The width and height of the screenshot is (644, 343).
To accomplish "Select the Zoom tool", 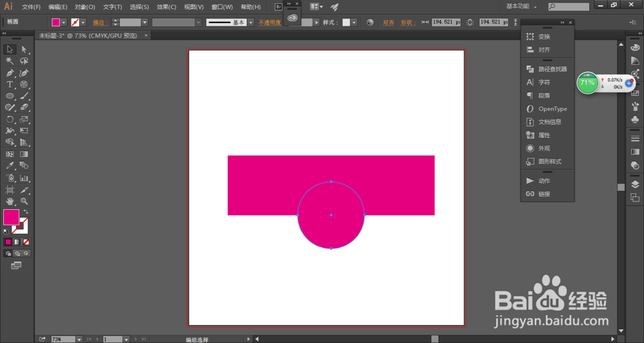I will (24, 201).
